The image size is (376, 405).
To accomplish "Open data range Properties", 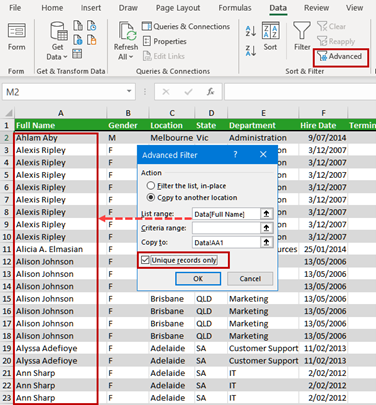I will click(165, 41).
